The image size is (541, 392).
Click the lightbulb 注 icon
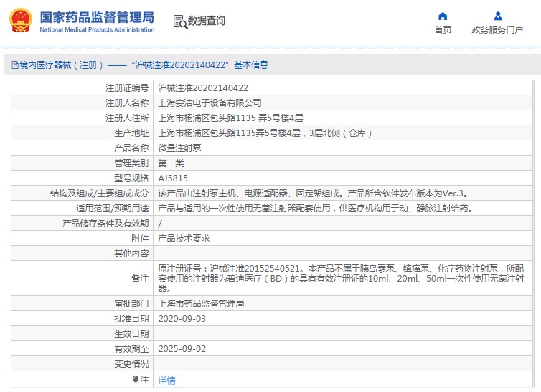(x=136, y=379)
